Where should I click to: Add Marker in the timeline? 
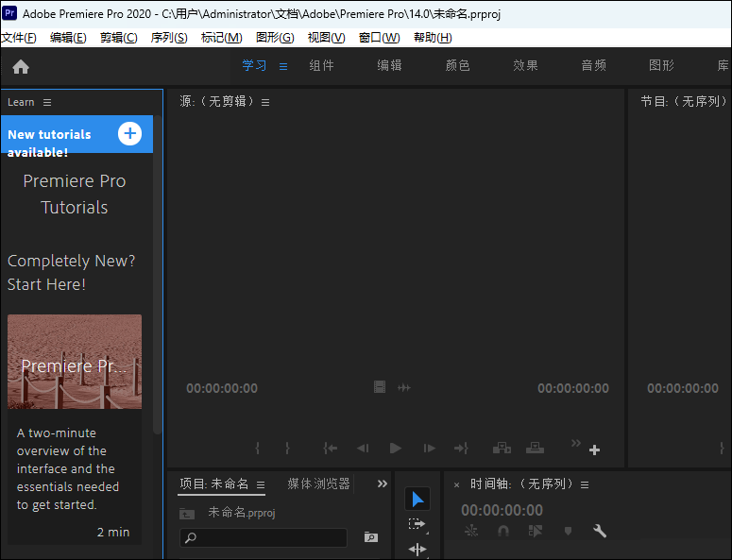568,531
